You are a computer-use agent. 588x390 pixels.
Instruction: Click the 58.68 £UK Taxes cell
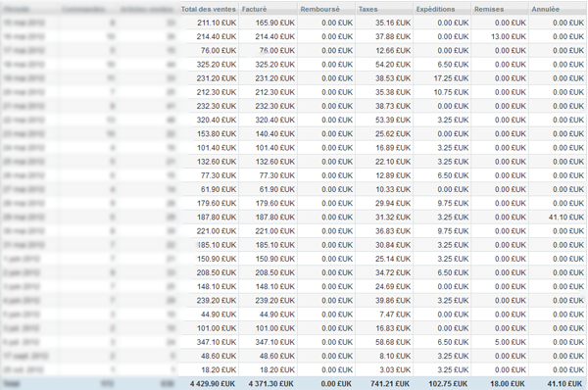coord(384,342)
